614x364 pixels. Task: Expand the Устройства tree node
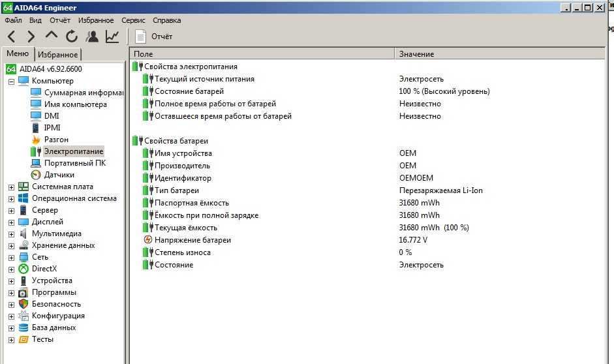[11, 281]
